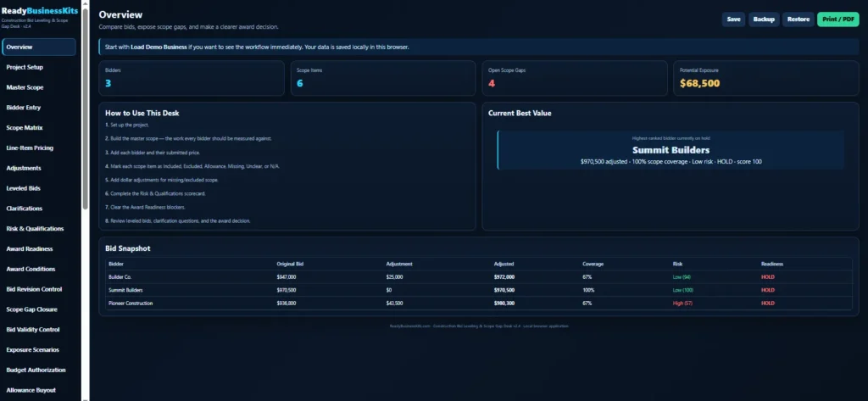The image size is (868, 401).
Task: Click the Open Scope Gaps card
Action: (x=575, y=78)
